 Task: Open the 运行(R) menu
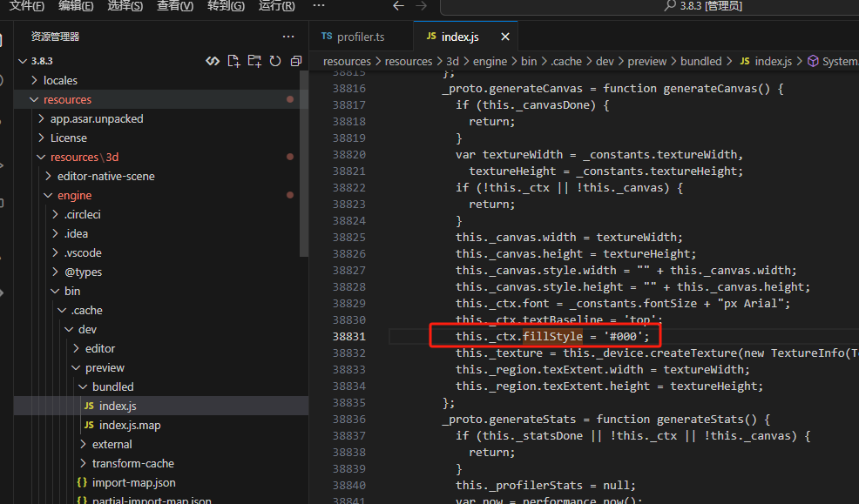(277, 6)
